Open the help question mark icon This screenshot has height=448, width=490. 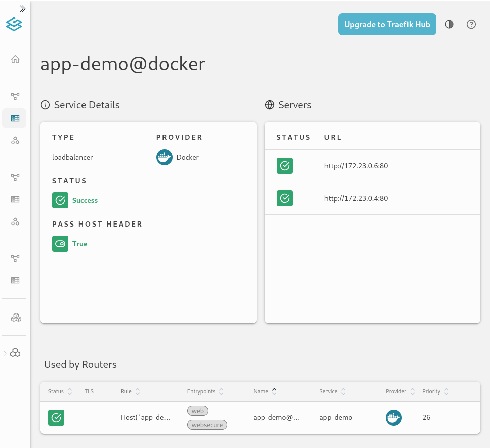[471, 24]
